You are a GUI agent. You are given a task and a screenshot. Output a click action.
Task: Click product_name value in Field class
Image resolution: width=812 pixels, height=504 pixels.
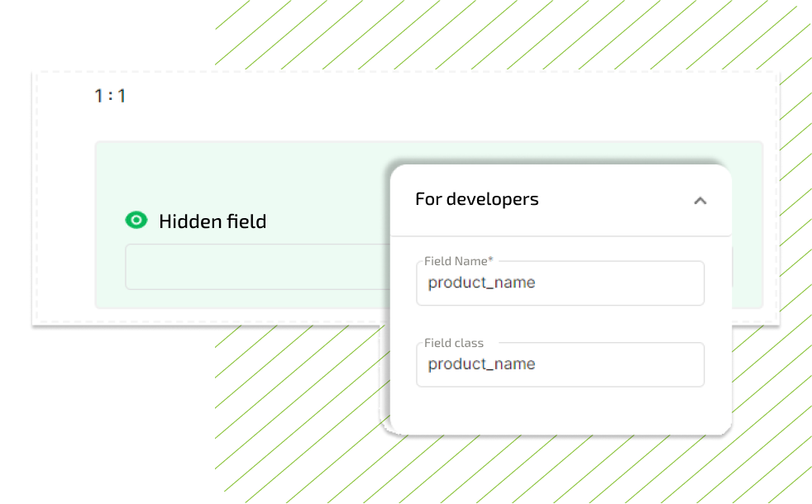click(x=481, y=364)
